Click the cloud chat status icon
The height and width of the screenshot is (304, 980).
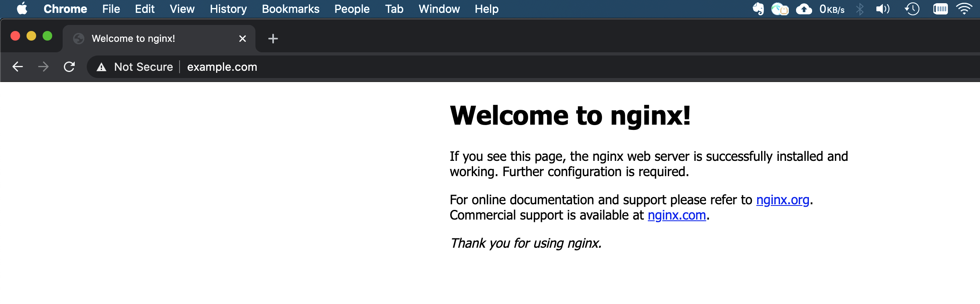[x=780, y=9]
